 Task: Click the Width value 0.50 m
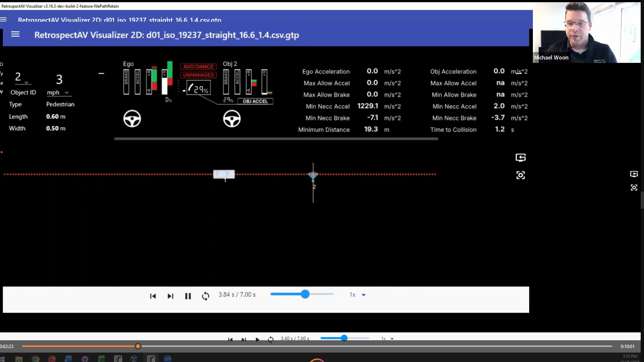[56, 128]
